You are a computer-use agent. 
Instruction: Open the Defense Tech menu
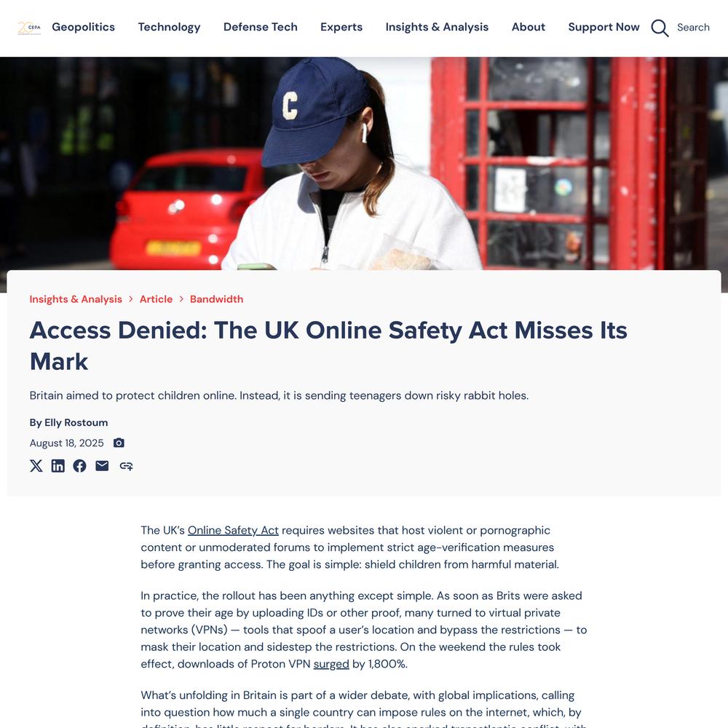261,27
